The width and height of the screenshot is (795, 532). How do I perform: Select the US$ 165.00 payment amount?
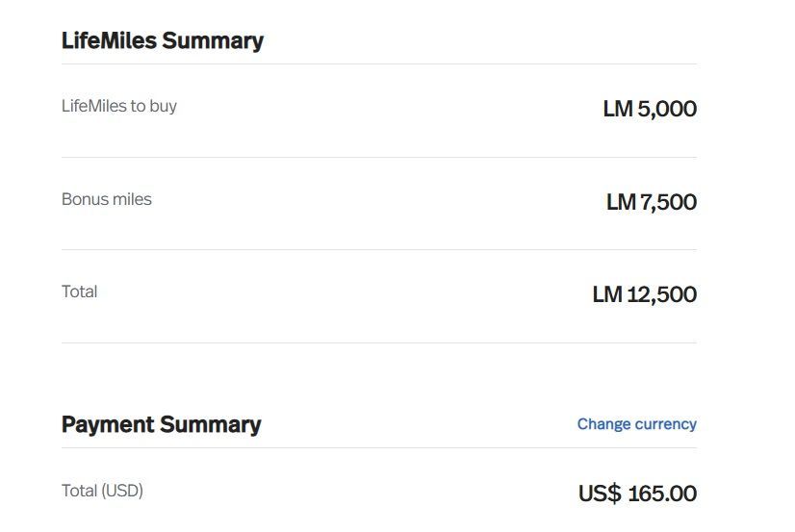point(637,494)
